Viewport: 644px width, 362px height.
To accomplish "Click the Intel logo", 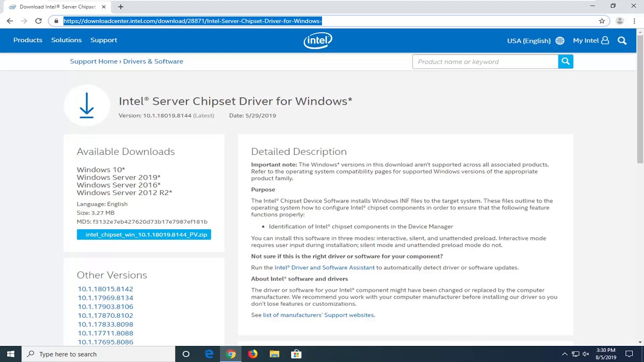I will pyautogui.click(x=318, y=40).
